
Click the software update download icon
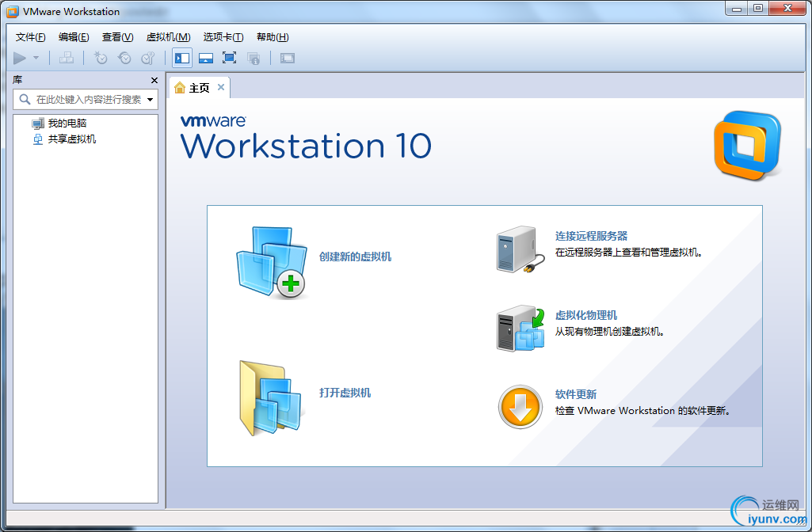(x=520, y=407)
